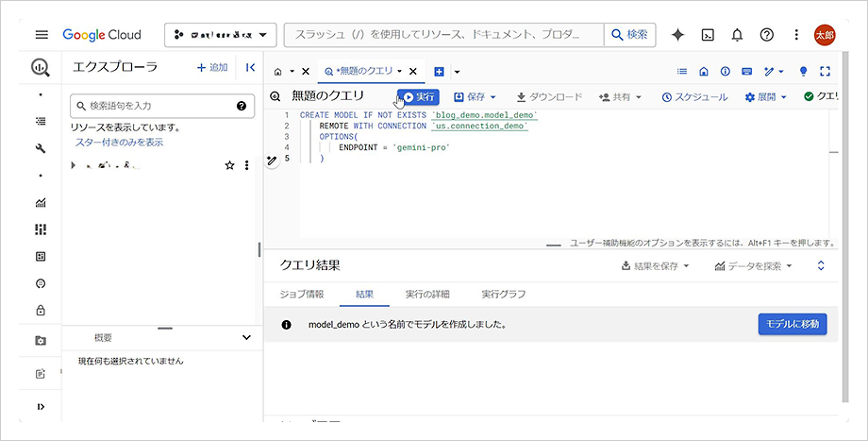Collapse the Explorer panel
Image resolution: width=868 pixels, height=441 pixels.
coord(250,68)
